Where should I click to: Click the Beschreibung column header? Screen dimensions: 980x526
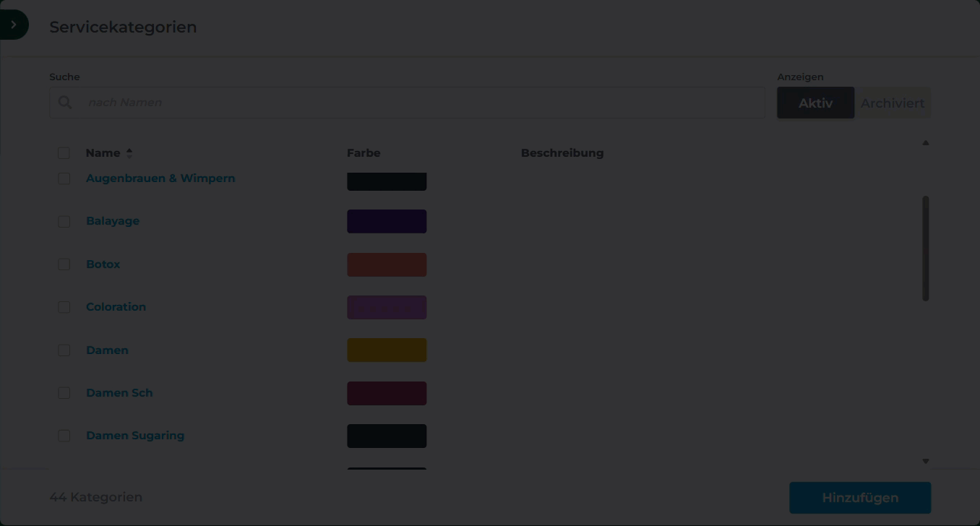coord(562,153)
